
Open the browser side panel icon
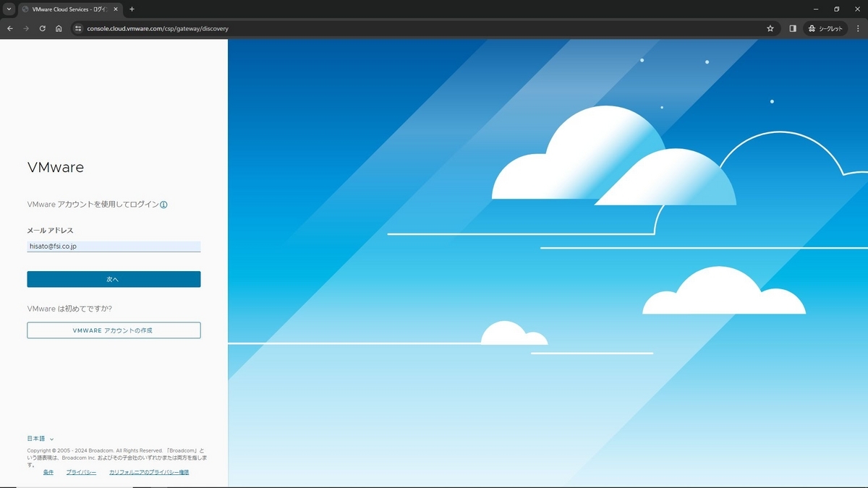(793, 29)
